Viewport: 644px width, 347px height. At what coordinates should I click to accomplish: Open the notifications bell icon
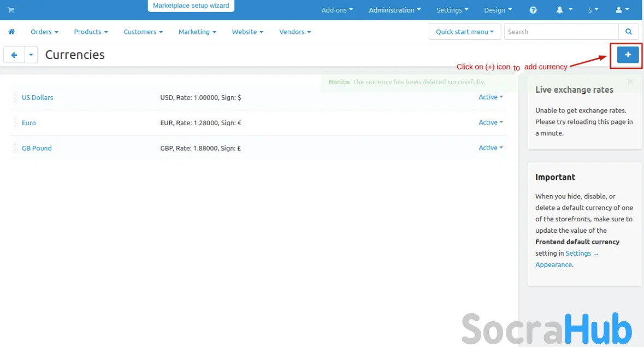[x=564, y=10]
